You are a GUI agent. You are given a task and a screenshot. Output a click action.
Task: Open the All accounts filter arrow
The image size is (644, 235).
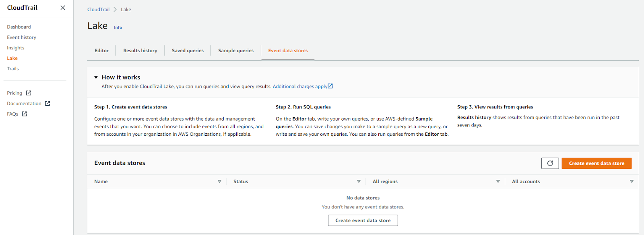632,182
